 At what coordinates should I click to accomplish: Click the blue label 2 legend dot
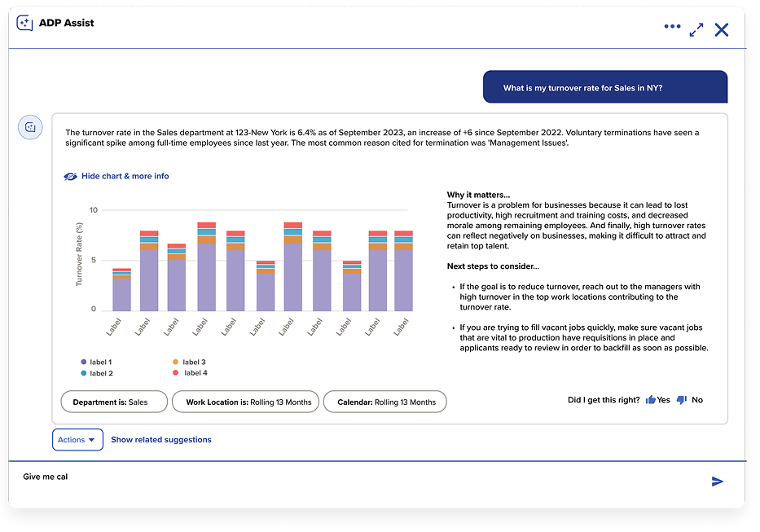coord(84,373)
